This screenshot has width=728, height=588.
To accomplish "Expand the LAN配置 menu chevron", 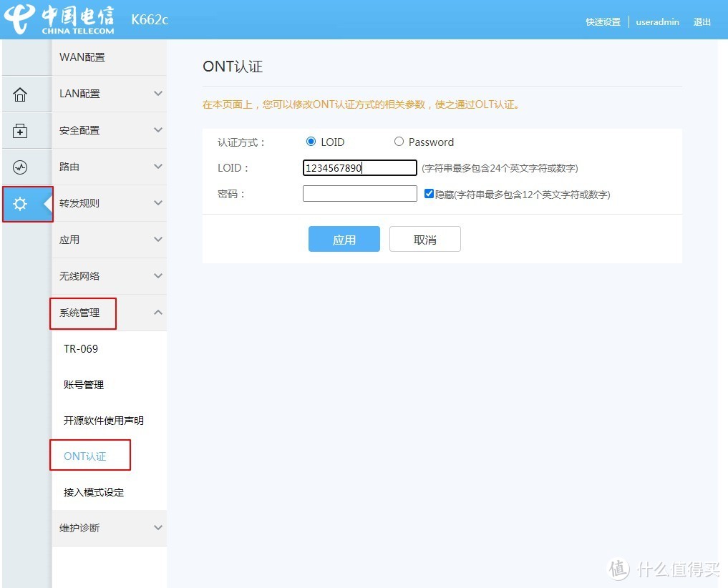I will point(158,94).
